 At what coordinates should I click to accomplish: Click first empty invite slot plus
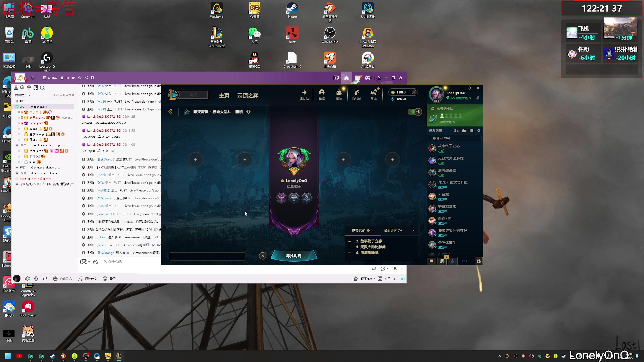coord(196,159)
